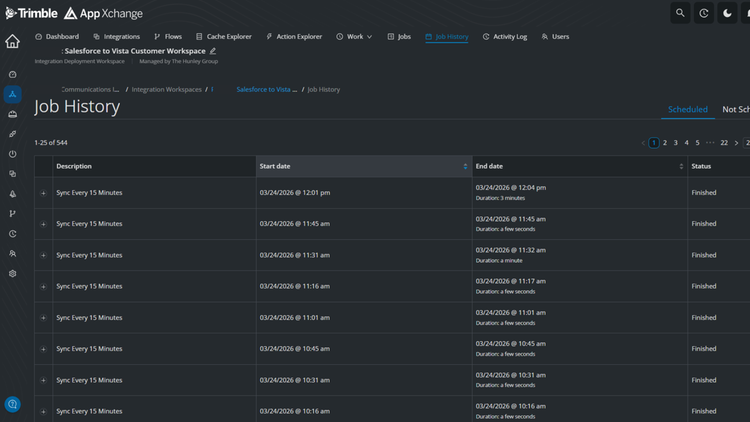
Task: Open the Work dropdown menu
Action: 354,36
